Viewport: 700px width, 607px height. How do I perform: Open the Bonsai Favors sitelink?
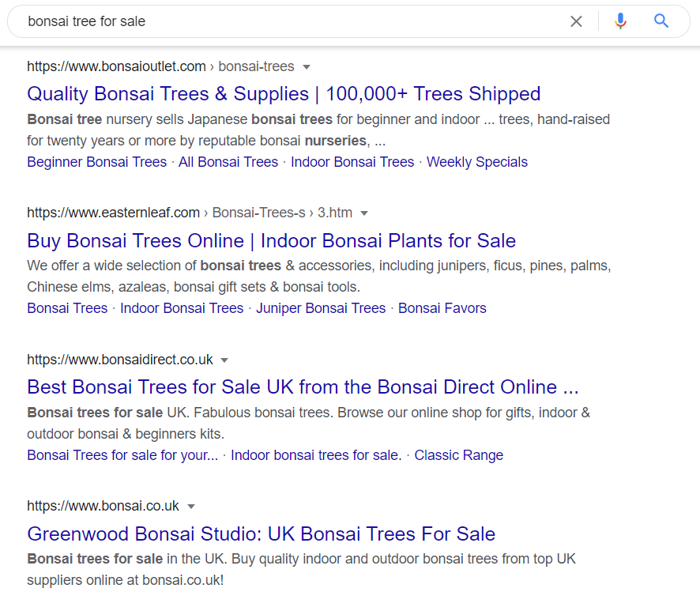click(442, 308)
